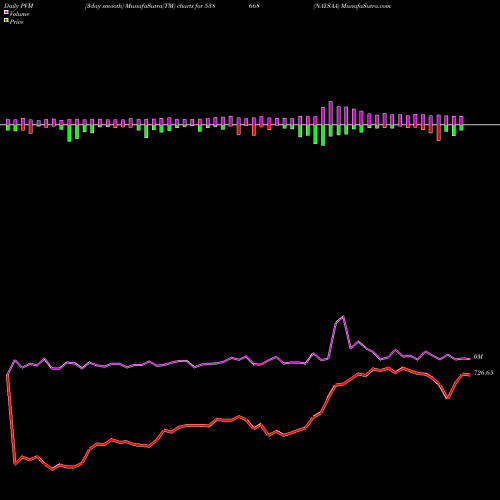Click the peak of the magenta volume line
The width and height of the screenshot is (500, 500).
point(343,316)
